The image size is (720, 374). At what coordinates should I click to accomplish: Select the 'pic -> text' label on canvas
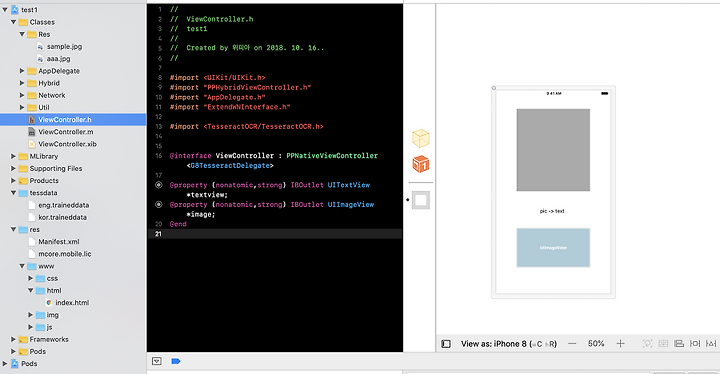tap(552, 211)
